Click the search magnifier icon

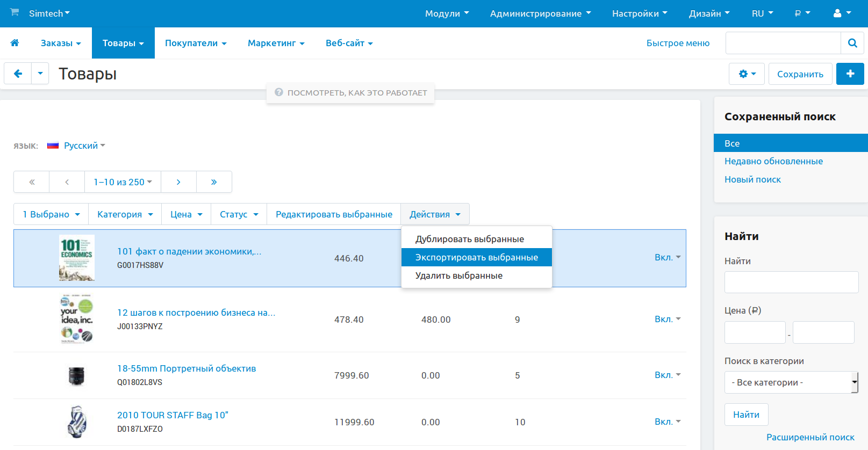point(852,43)
